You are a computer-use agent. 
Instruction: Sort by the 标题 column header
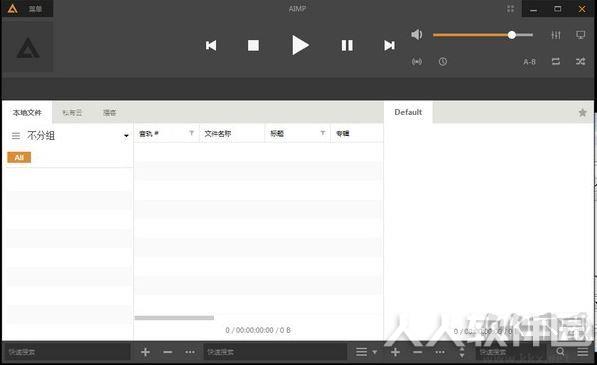click(277, 134)
